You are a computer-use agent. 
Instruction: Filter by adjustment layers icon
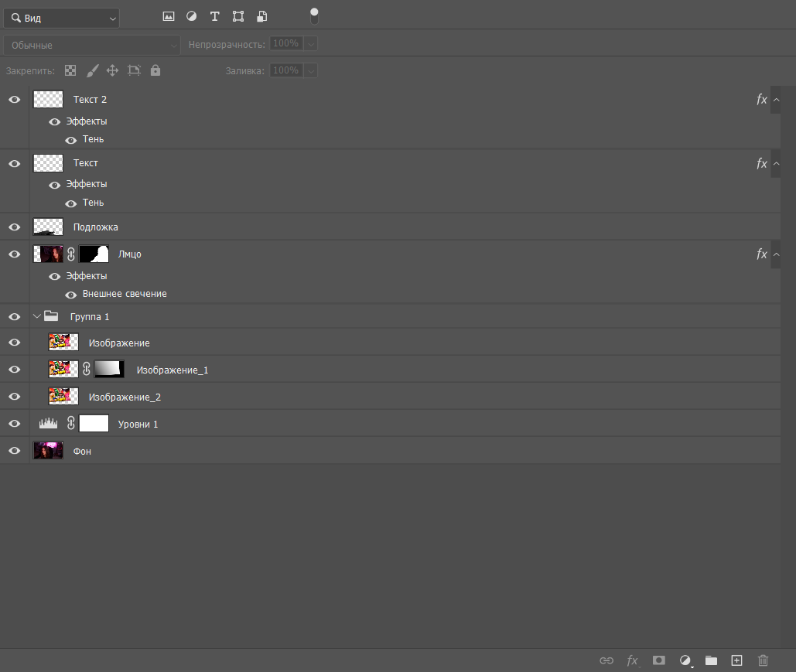[191, 17]
